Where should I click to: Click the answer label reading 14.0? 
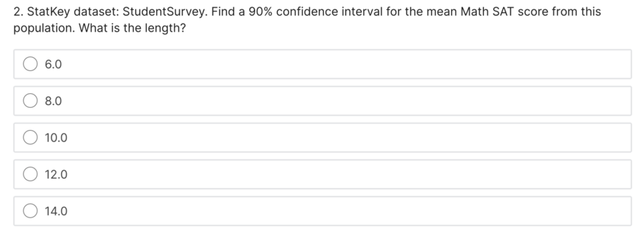click(56, 211)
